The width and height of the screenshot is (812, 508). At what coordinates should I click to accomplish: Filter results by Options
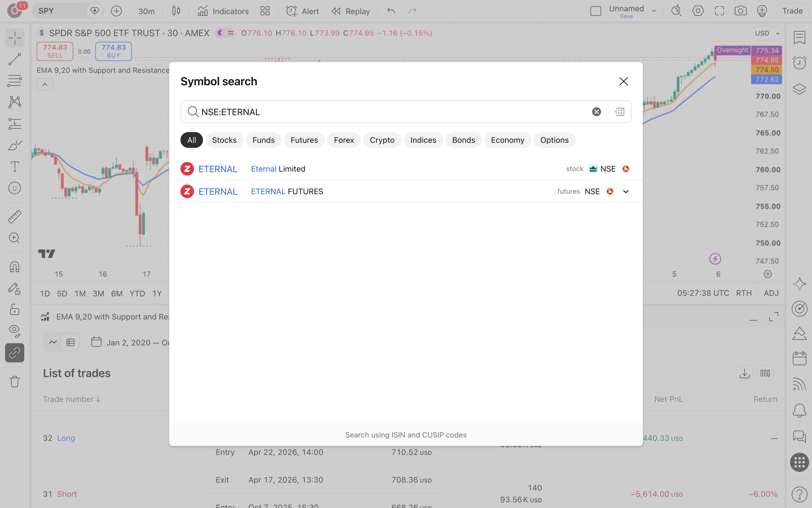click(554, 140)
